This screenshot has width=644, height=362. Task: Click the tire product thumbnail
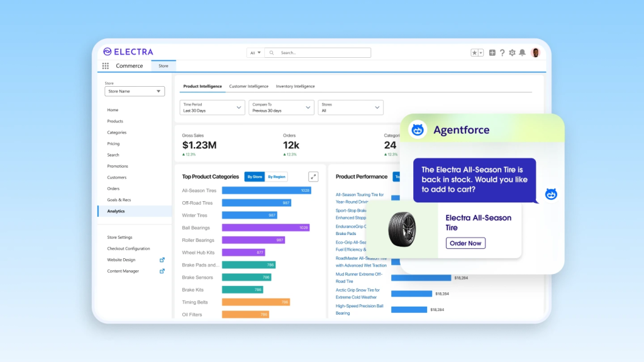pyautogui.click(x=402, y=229)
